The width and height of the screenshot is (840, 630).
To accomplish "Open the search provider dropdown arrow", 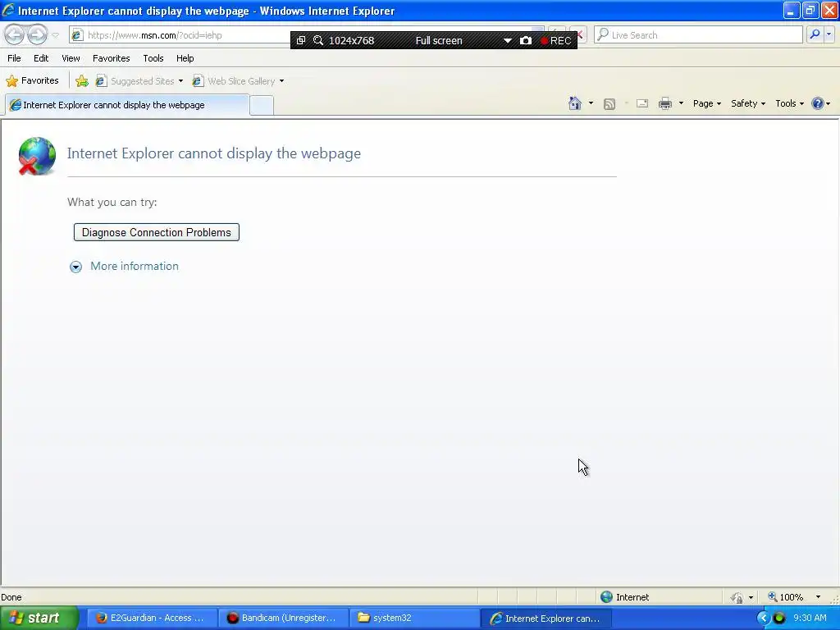I will (x=829, y=34).
